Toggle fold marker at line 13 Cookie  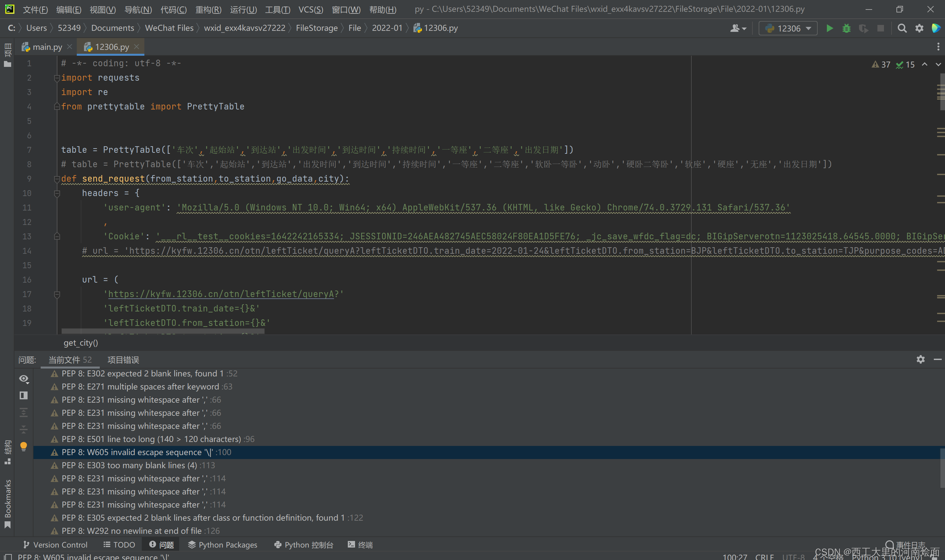(57, 236)
